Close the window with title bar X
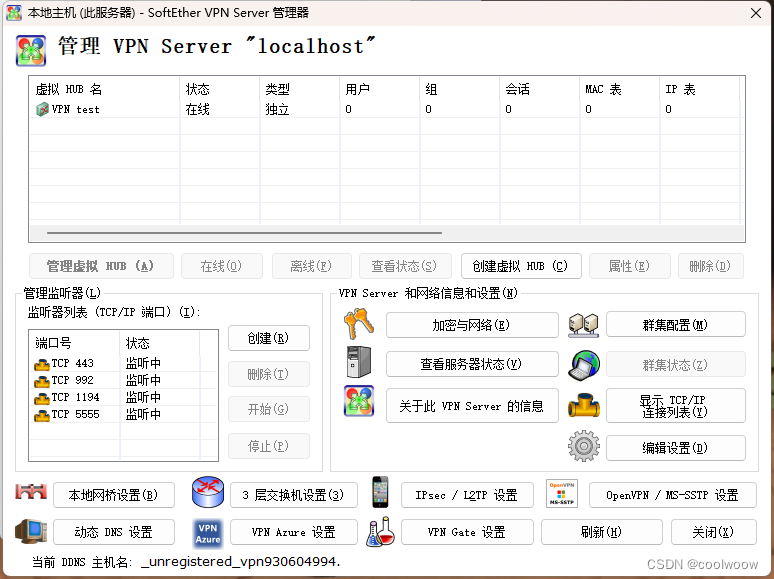This screenshot has width=774, height=579. (x=755, y=13)
